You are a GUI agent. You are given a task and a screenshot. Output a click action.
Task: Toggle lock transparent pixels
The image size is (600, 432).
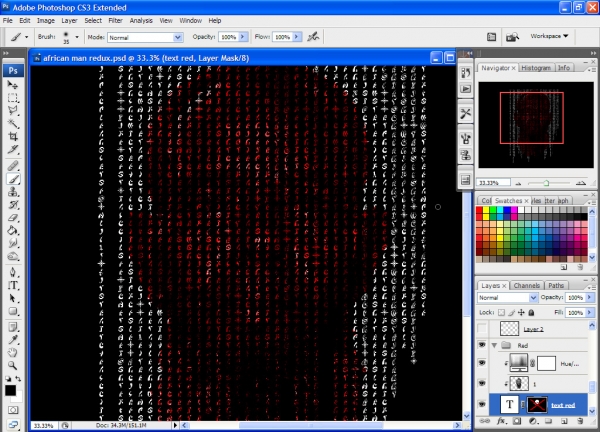click(501, 313)
